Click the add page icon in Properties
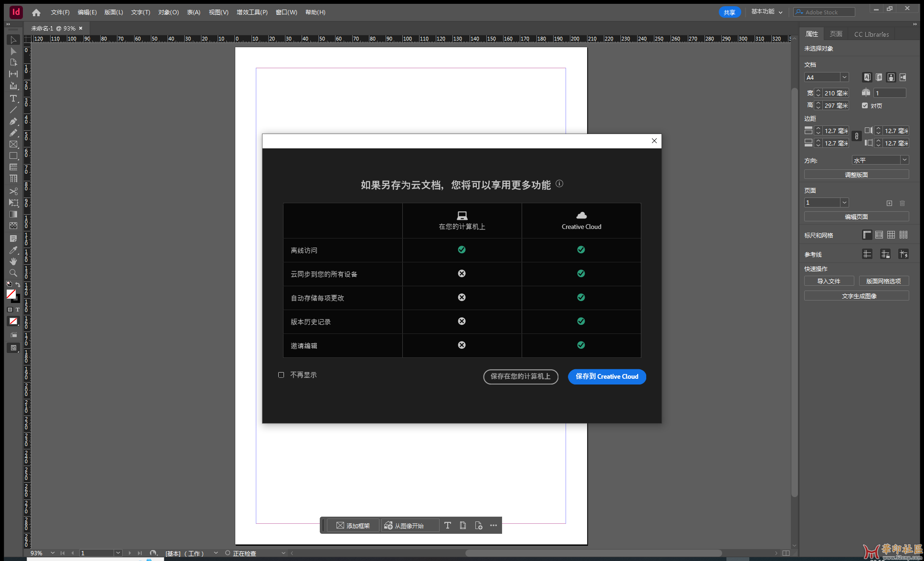924x561 pixels. tap(889, 203)
